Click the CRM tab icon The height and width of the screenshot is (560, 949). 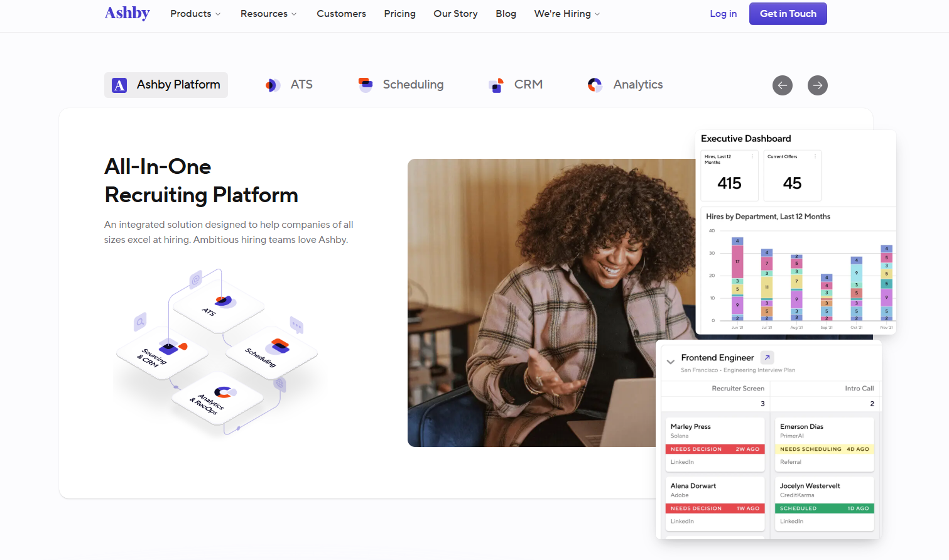pos(496,85)
